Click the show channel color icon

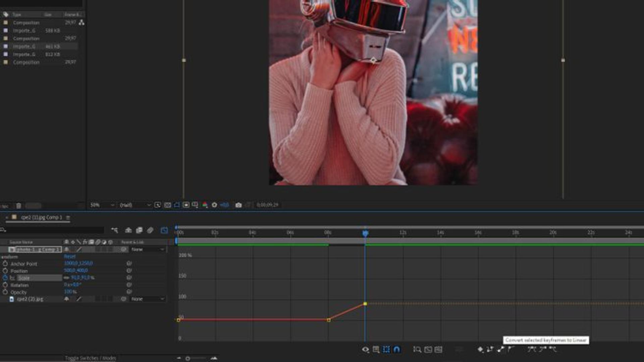pos(205,205)
